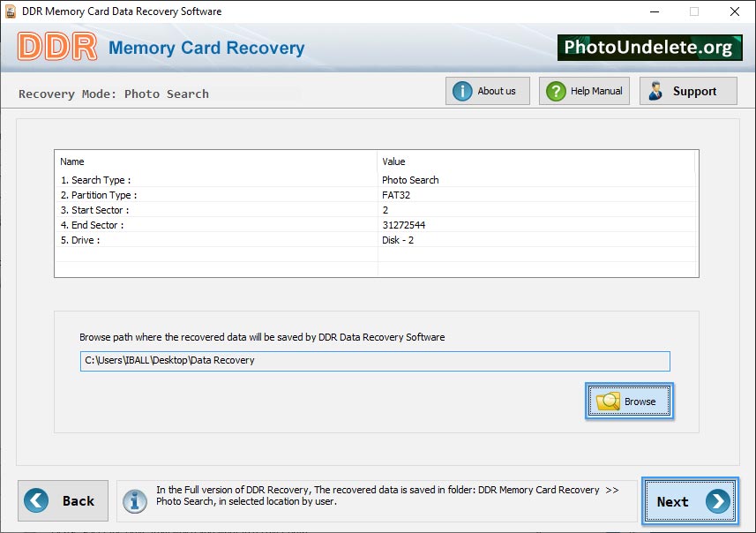The width and height of the screenshot is (756, 533).
Task: Select the '5. Drive :' row
Action: pos(376,240)
